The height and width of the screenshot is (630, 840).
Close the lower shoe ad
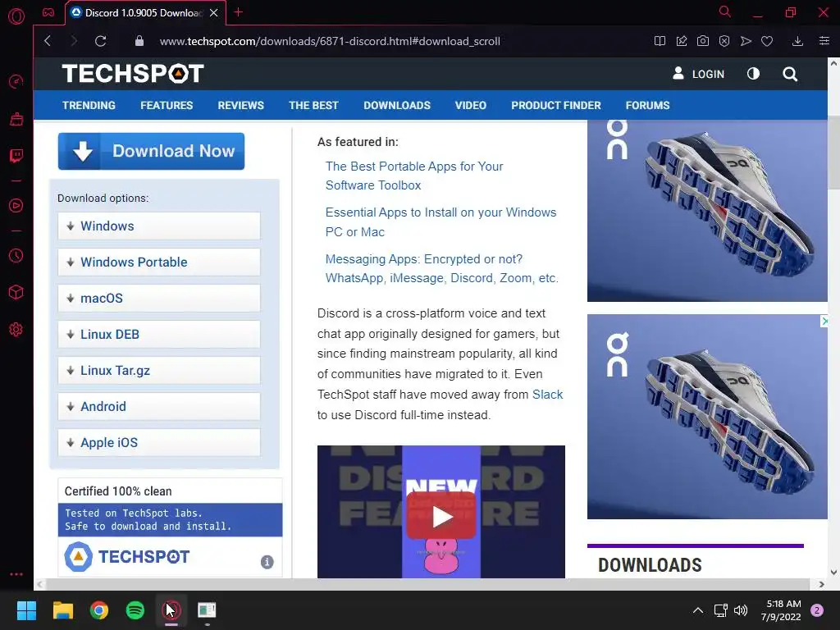coord(824,321)
